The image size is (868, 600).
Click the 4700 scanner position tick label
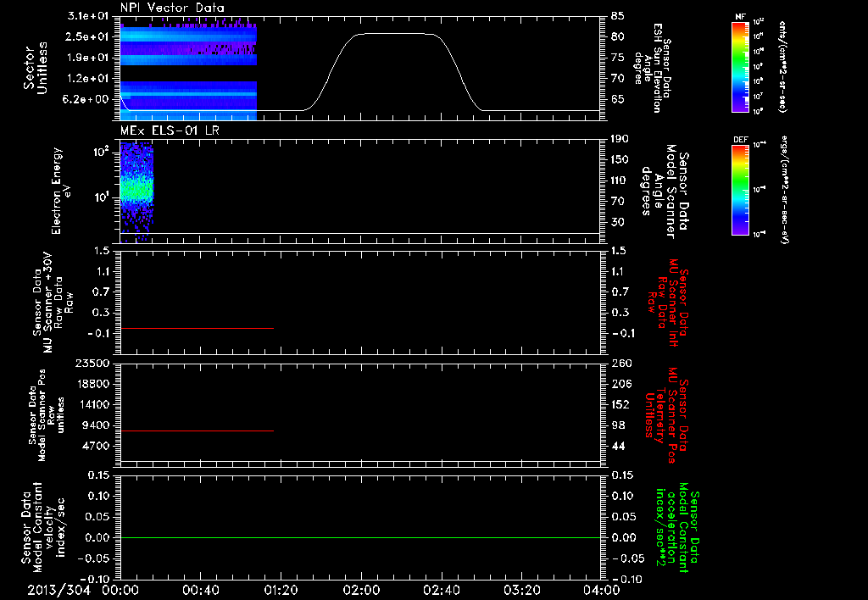[95, 446]
